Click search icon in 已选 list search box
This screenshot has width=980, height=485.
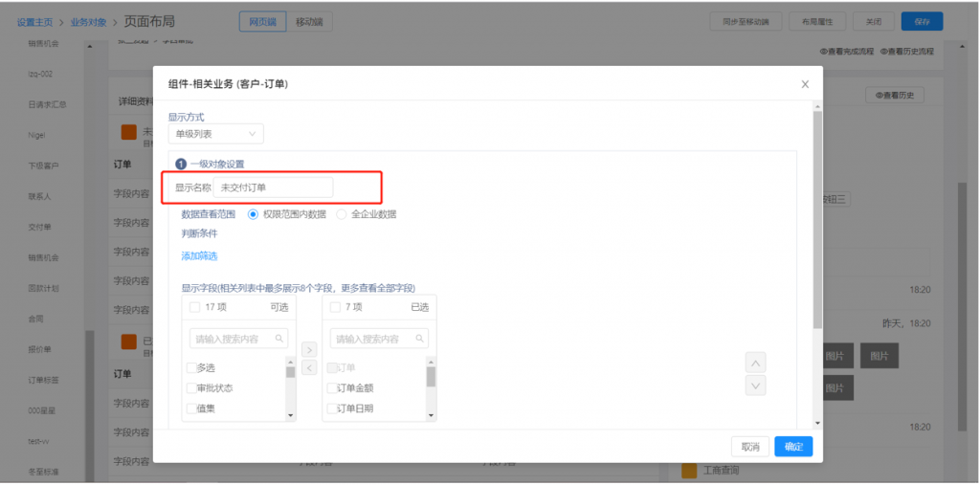(419, 339)
